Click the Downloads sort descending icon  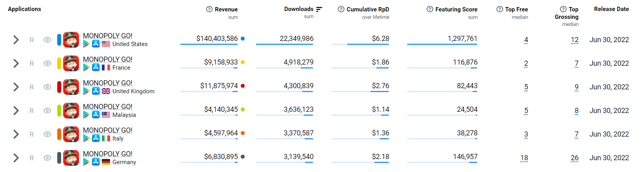click(x=319, y=9)
